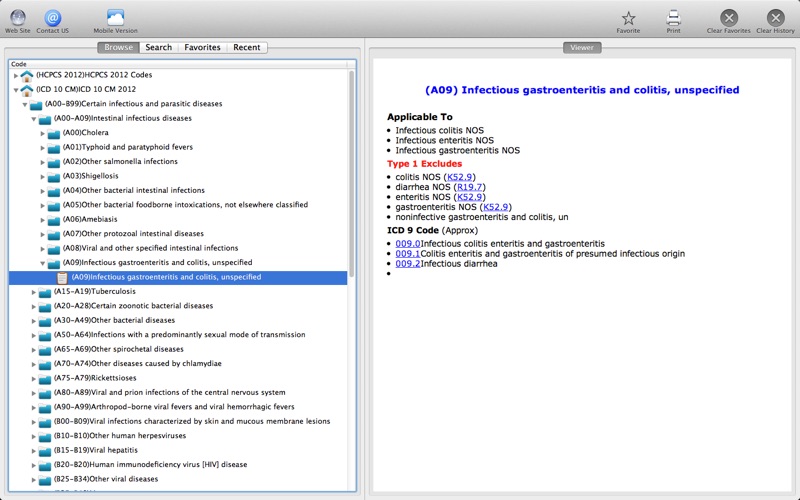Open K52.9 link next to gastroenteritis NOS
This screenshot has height=500, width=800.
tap(495, 207)
